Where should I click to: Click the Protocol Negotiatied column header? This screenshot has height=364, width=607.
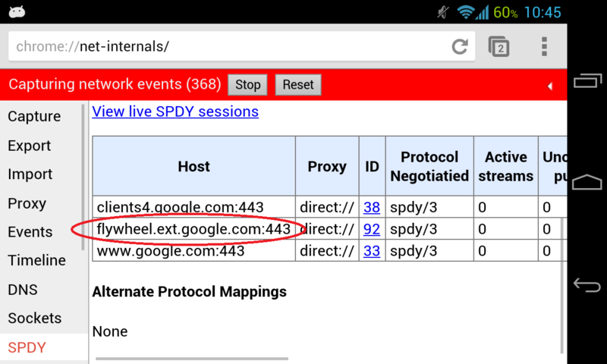pyautogui.click(x=429, y=166)
